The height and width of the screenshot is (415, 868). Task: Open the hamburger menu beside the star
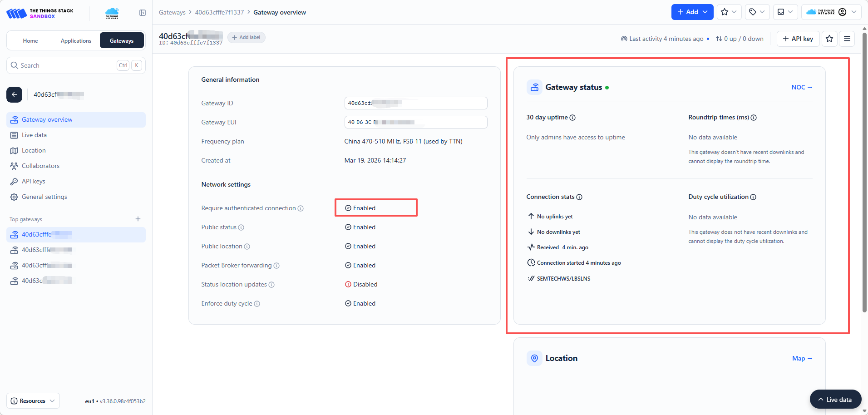[x=847, y=39]
